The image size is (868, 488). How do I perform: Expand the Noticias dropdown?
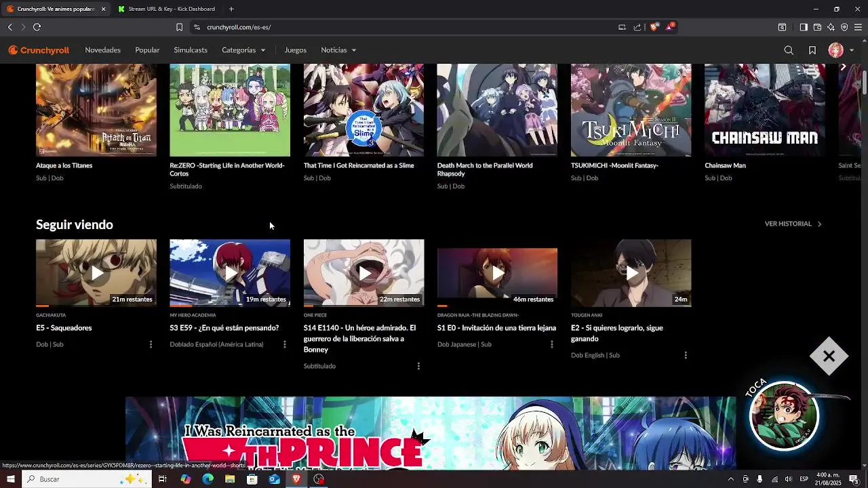pyautogui.click(x=338, y=50)
